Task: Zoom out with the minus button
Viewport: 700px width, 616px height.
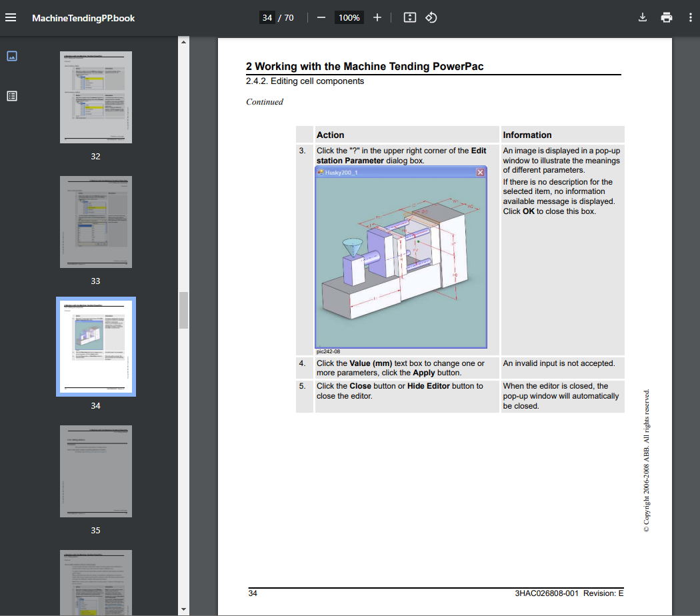Action: tap(321, 17)
